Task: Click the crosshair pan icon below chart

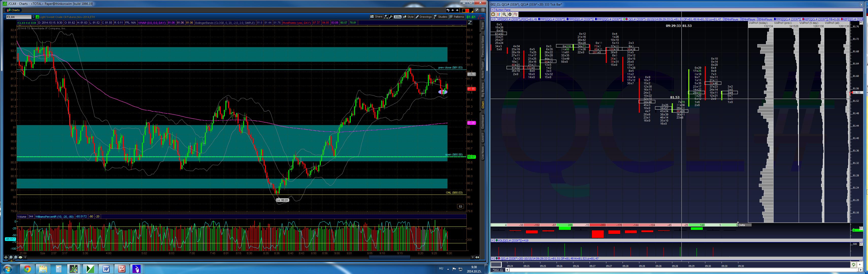Action: [6, 258]
